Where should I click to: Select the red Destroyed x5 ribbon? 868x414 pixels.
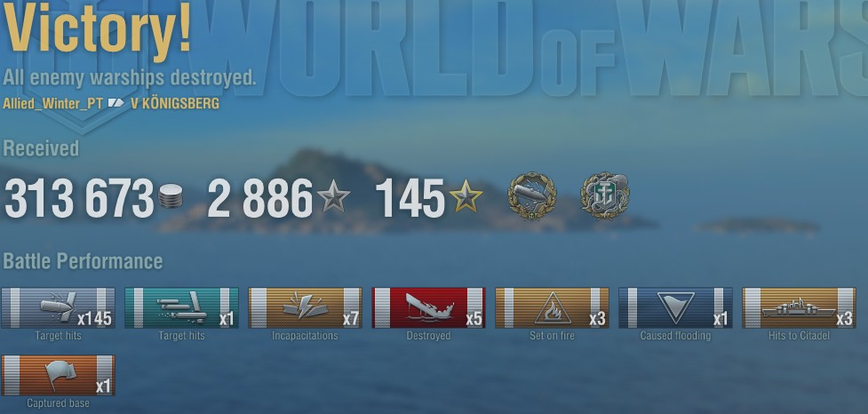coord(428,307)
